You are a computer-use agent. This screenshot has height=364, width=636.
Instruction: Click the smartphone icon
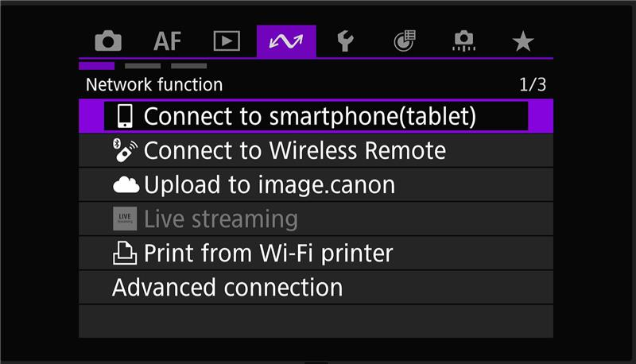[125, 116]
